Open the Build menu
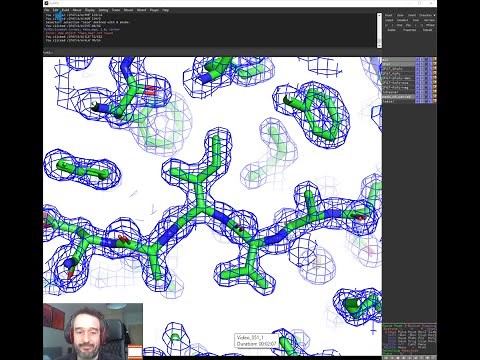 coord(65,10)
